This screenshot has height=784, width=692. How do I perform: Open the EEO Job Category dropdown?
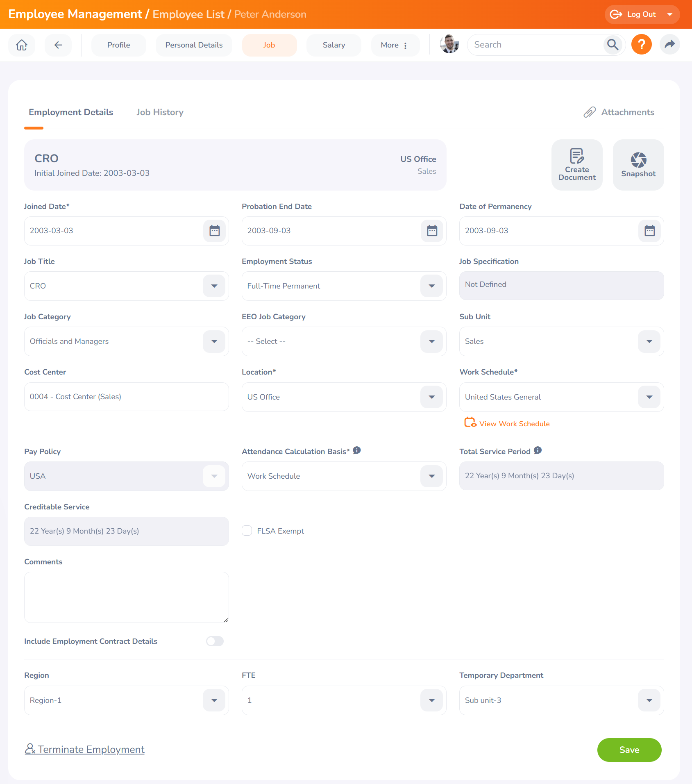click(431, 341)
